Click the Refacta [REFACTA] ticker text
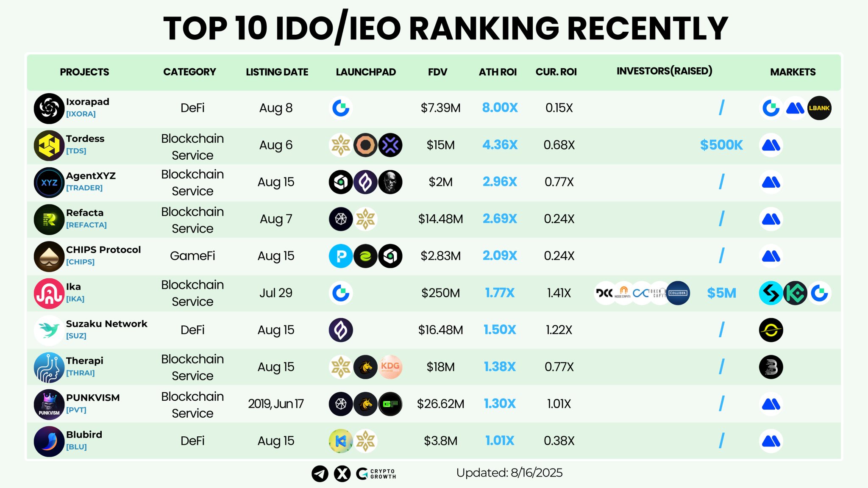This screenshot has width=868, height=488. click(86, 225)
